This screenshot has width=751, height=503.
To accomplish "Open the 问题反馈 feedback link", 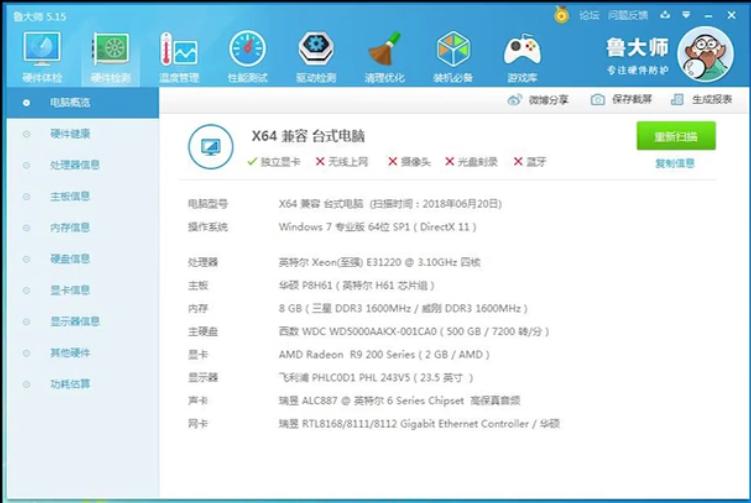I will pos(628,15).
